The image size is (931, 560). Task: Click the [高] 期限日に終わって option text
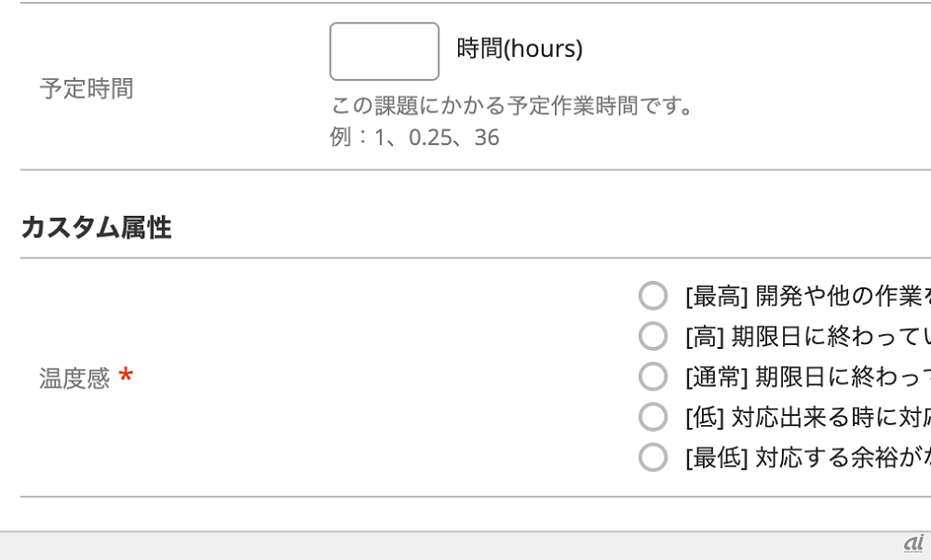(x=806, y=336)
